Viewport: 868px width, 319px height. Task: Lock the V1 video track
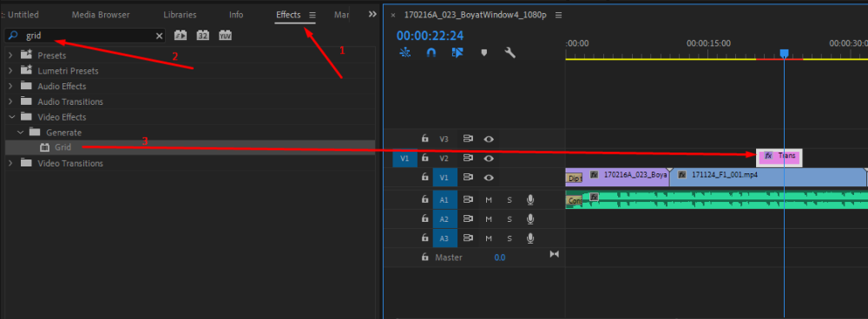point(424,177)
